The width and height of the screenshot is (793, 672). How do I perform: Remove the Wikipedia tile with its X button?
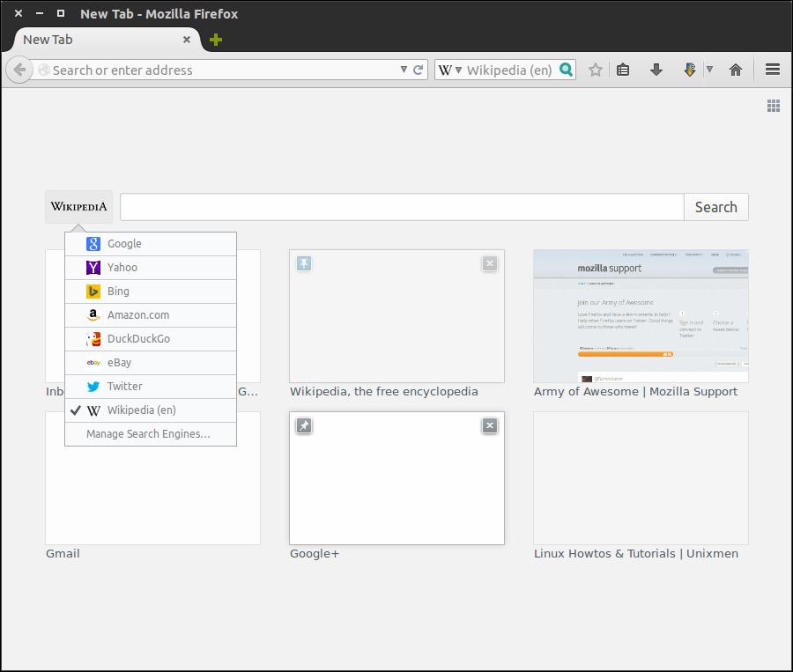pos(490,263)
